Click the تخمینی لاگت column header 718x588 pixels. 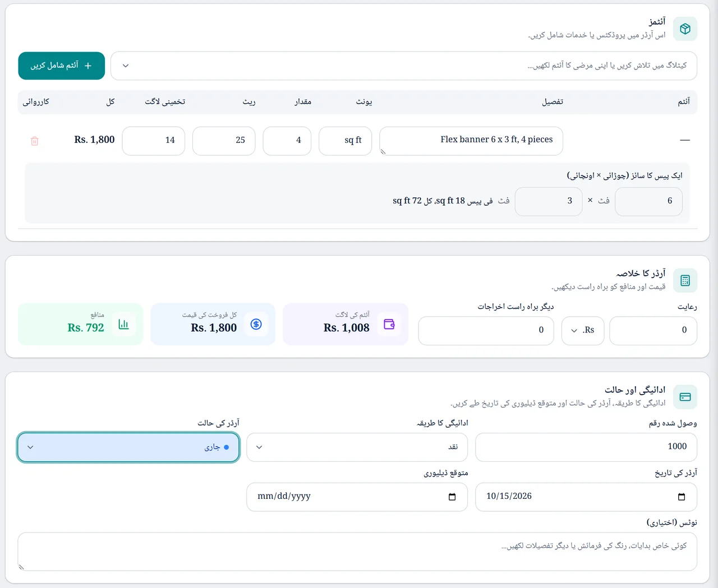165,101
